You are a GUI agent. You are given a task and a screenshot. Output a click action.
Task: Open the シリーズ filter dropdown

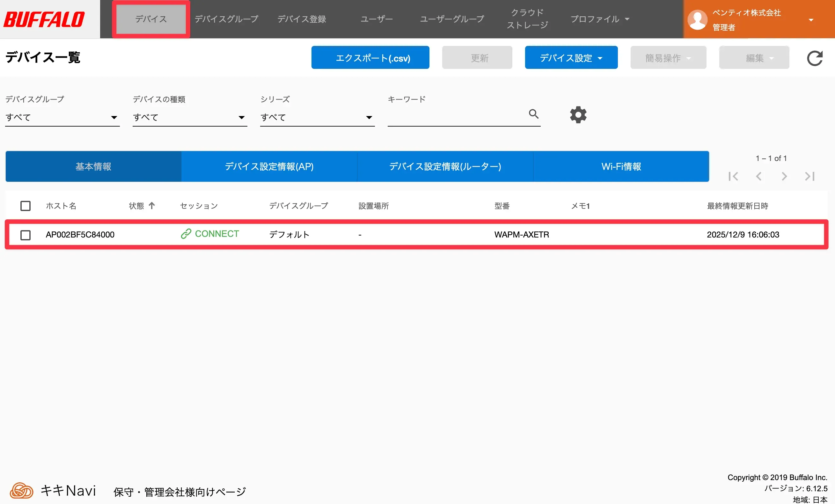tap(317, 118)
